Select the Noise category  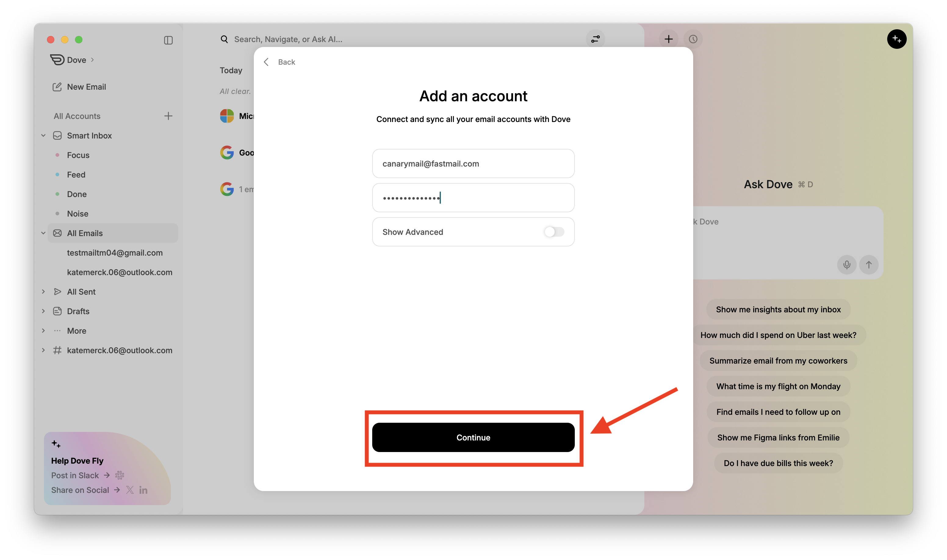tap(77, 214)
